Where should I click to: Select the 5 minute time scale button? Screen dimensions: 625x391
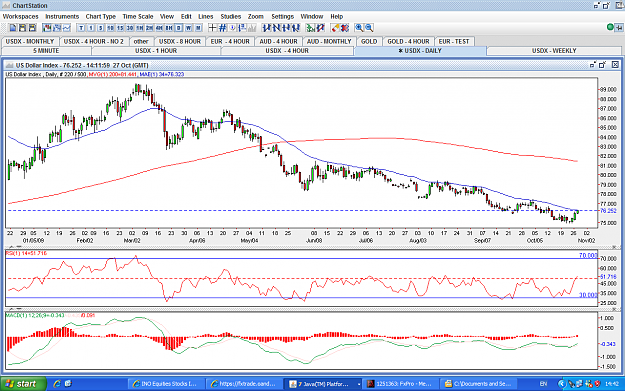pos(100,28)
